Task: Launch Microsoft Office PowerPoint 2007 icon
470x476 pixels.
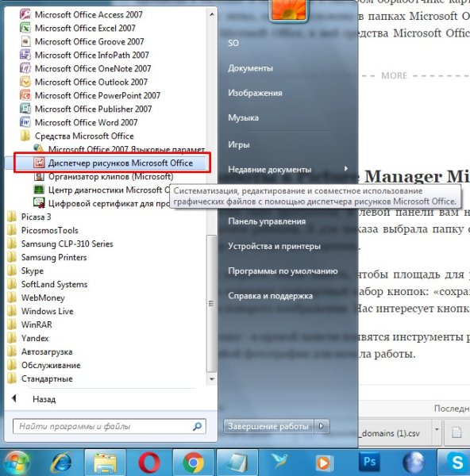Action: [25, 95]
